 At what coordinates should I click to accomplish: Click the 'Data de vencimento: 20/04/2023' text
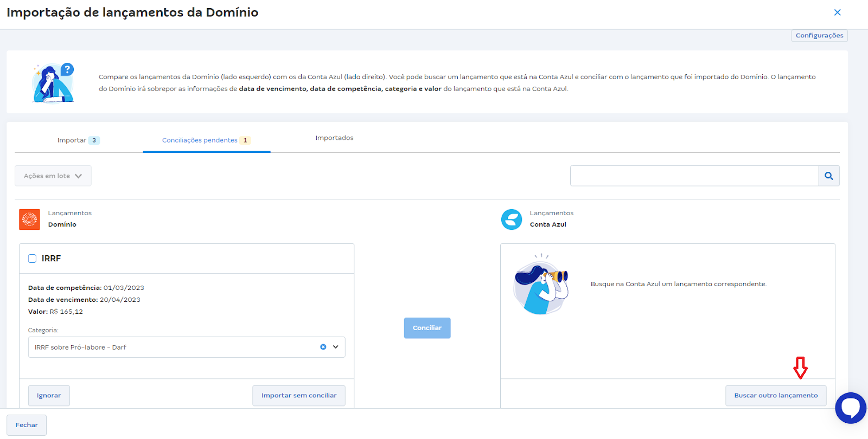(x=84, y=300)
